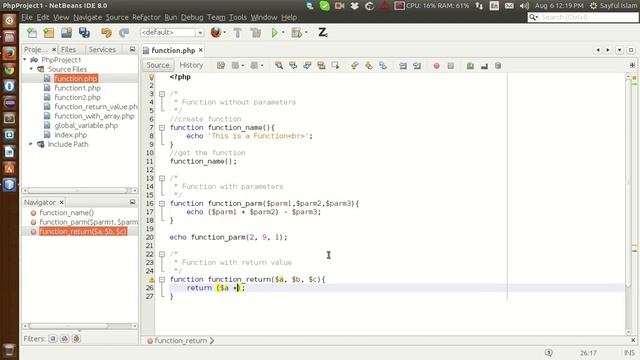Screen dimensions: 640x360
Task: Click the function_return breadcrumb
Action: [180, 340]
